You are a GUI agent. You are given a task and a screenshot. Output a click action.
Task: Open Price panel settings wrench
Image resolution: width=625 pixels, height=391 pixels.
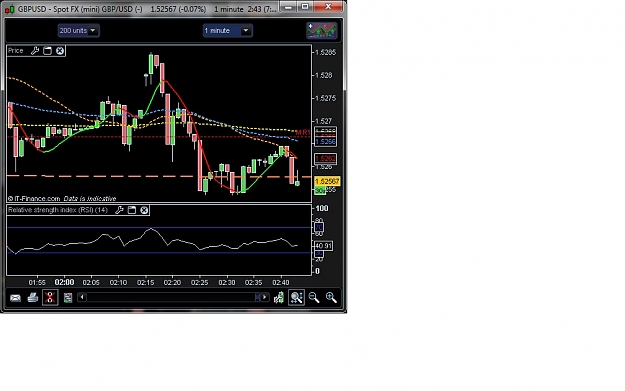(35, 51)
